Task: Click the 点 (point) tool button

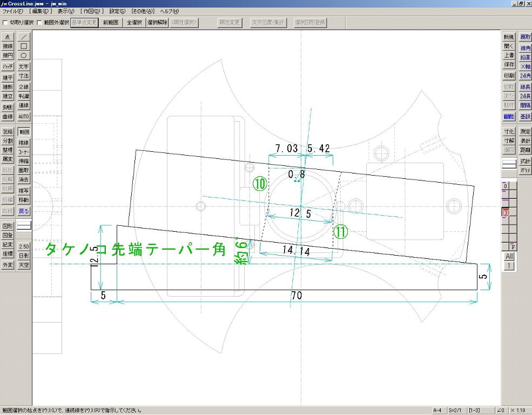Action: tap(8, 37)
